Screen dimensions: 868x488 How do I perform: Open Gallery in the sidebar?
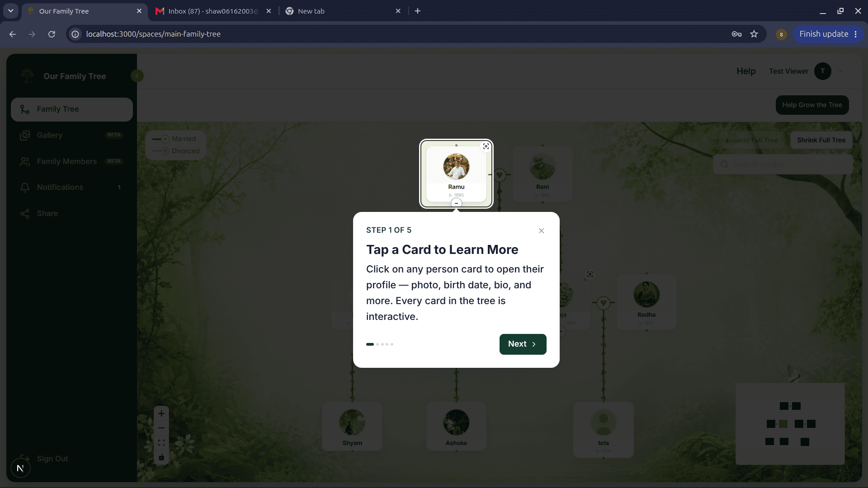(72, 135)
